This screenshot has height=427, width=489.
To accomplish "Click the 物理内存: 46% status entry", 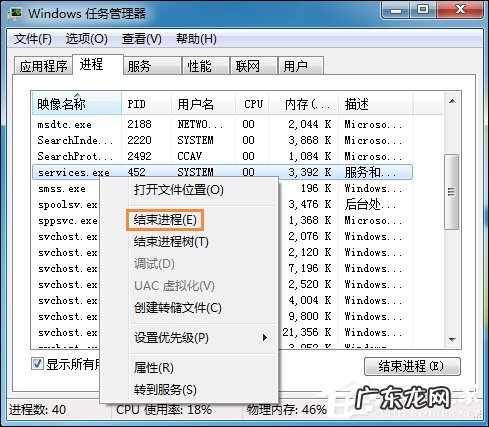I will pos(287,410).
